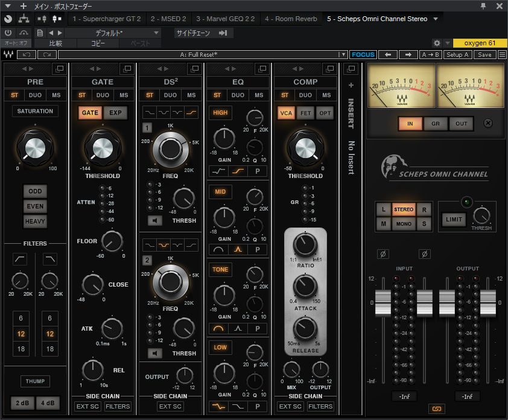Toggle the fader link chain icon
508x420 pixels.
click(436, 409)
